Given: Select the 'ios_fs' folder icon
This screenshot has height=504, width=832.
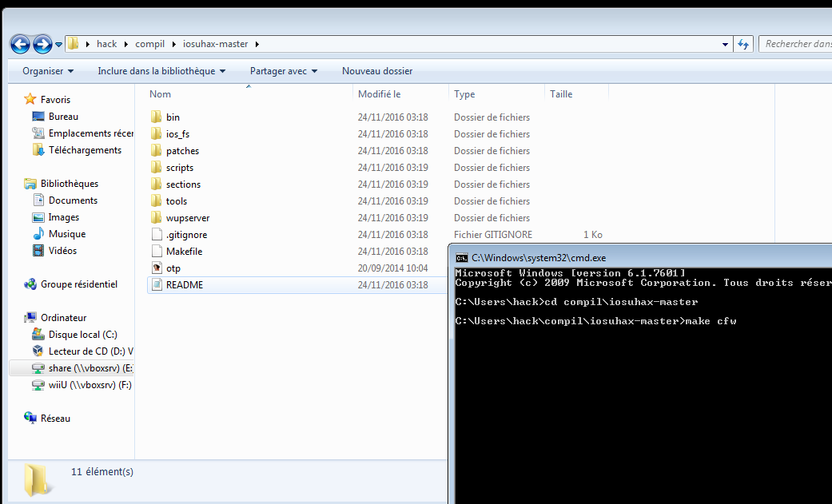Looking at the screenshot, I should click(156, 133).
